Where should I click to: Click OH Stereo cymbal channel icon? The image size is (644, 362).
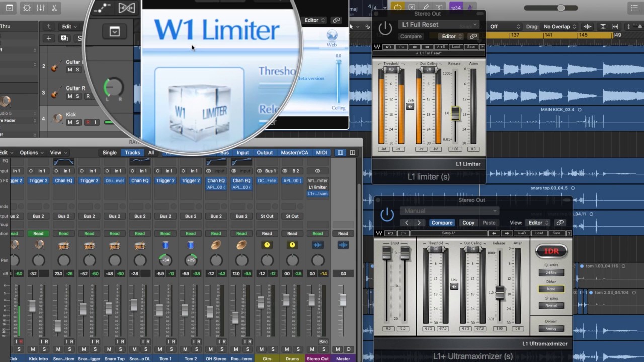click(216, 245)
